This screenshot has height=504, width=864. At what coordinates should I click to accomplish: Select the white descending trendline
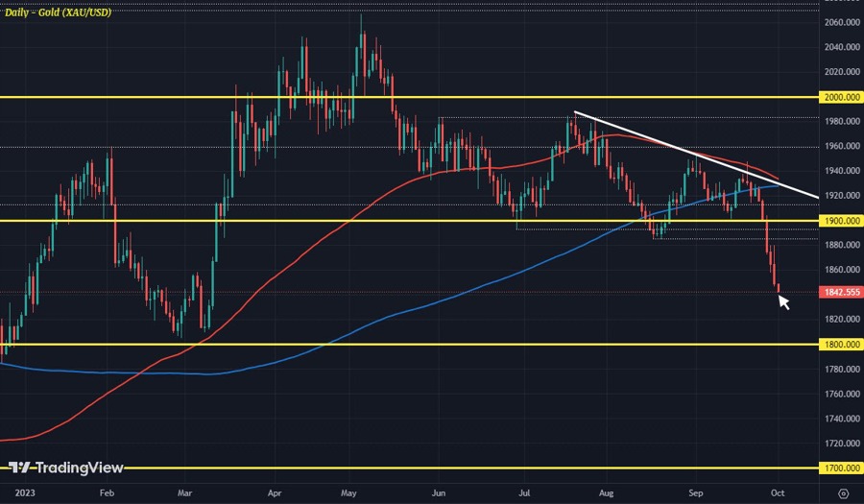696,155
